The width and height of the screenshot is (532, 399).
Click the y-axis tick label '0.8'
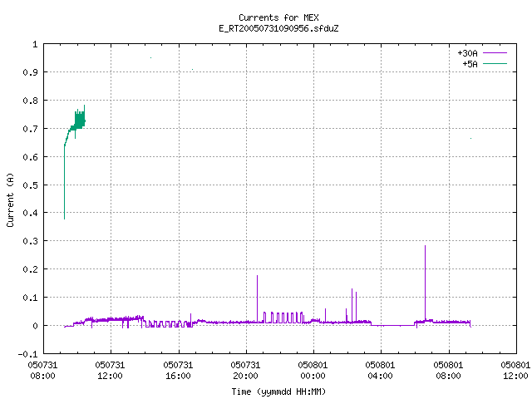tap(31, 101)
